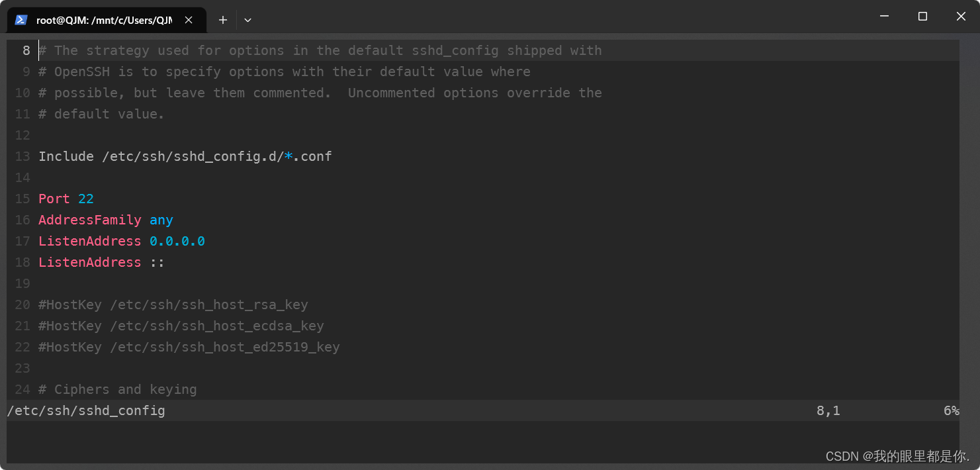Click the 6% scroll progress indicator
The width and height of the screenshot is (980, 470).
point(951,410)
